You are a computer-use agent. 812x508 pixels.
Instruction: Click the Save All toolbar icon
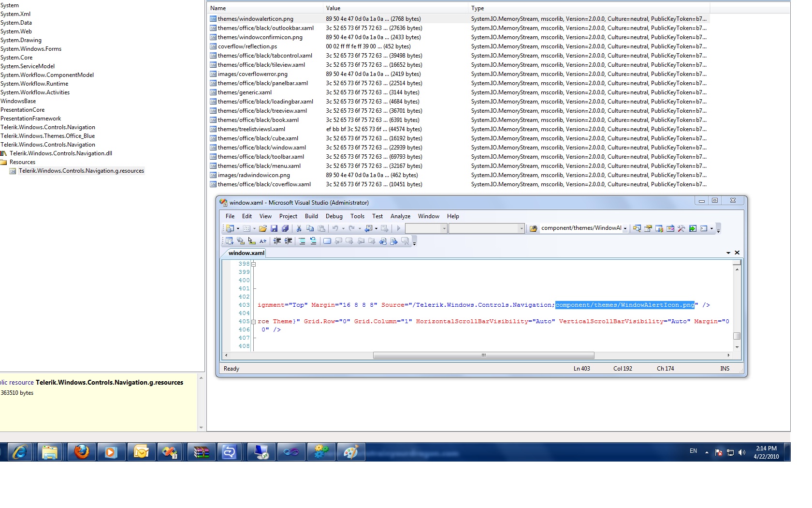[285, 228]
